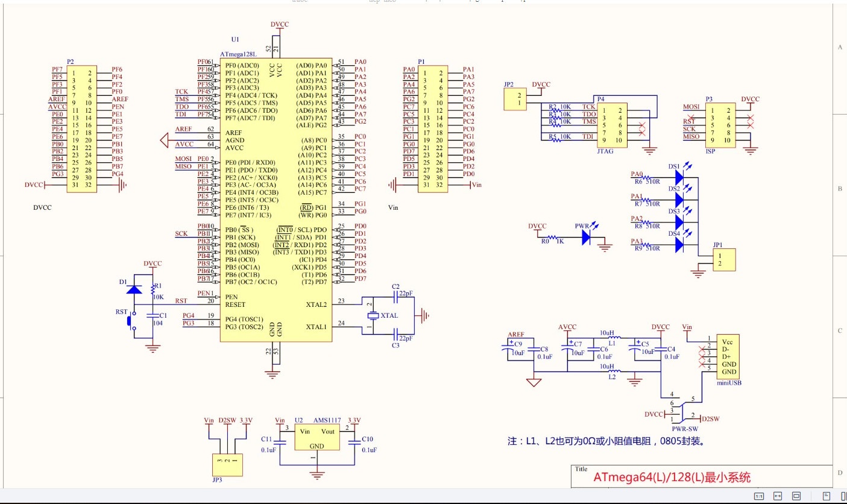Select the JTAG header label
This screenshot has height=504, width=847.
[605, 151]
